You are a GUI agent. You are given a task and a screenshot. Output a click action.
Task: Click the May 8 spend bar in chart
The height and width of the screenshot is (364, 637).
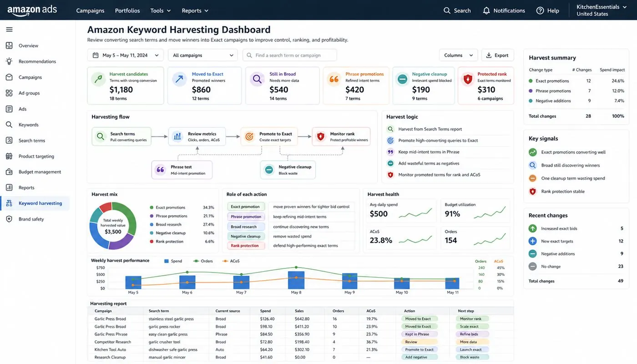[x=296, y=280]
